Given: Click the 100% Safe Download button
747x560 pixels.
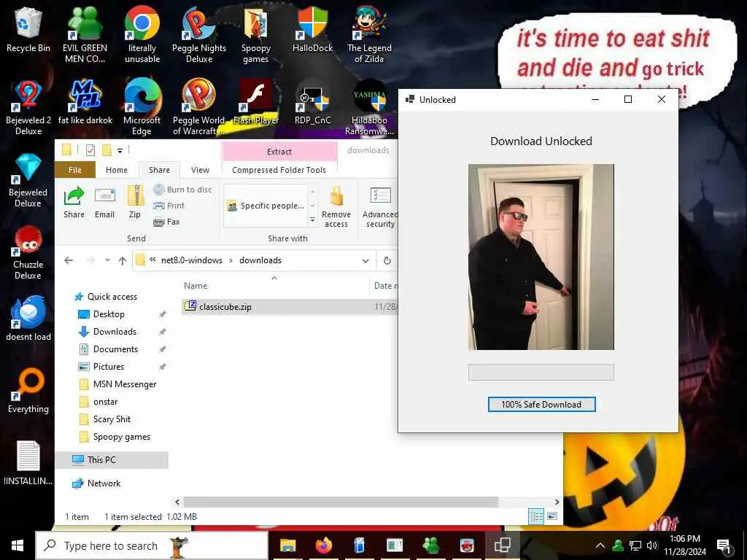Looking at the screenshot, I should [542, 404].
